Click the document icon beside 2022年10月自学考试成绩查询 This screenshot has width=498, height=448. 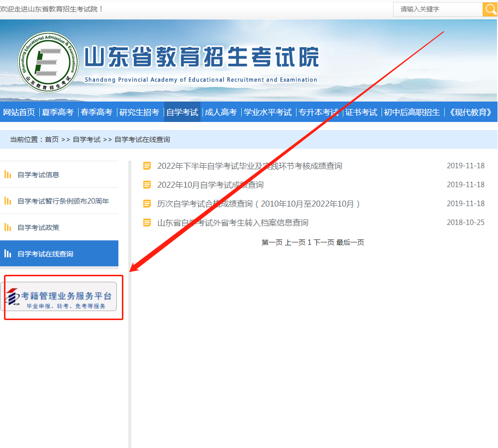(147, 185)
